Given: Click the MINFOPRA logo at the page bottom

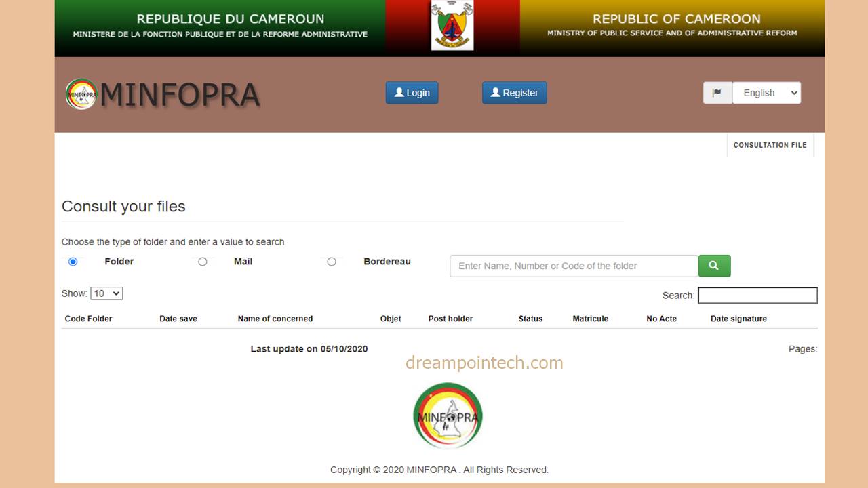Looking at the screenshot, I should tap(448, 415).
